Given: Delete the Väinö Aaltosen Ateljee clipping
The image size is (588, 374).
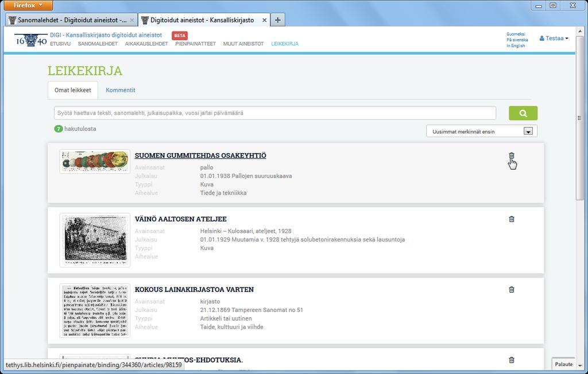Looking at the screenshot, I should tap(512, 219).
